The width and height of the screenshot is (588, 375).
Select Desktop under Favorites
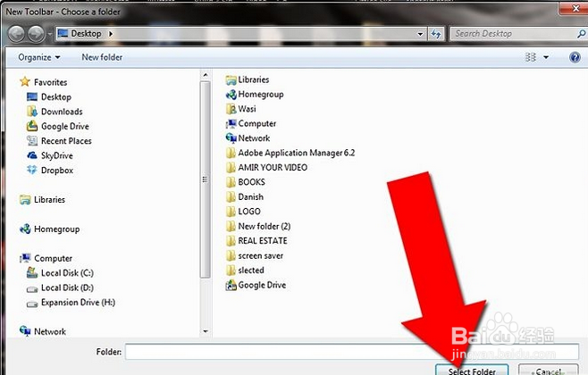(49, 97)
